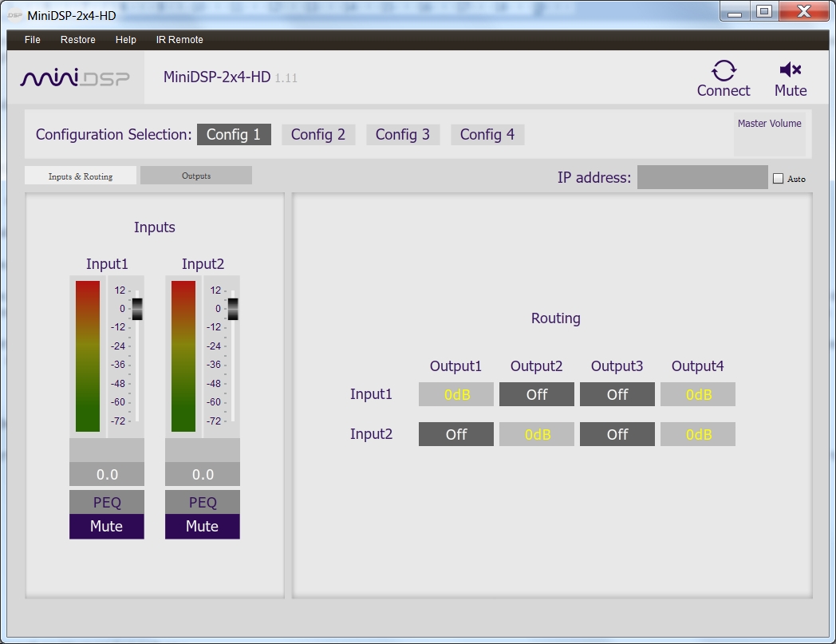Mute the Input1 channel
The height and width of the screenshot is (644, 836).
pos(107,527)
